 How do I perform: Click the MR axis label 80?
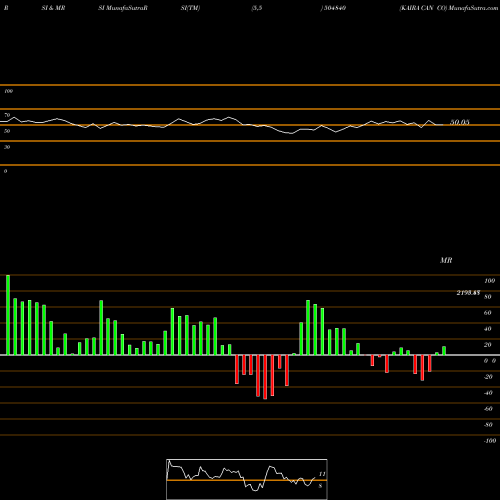(x=488, y=297)
